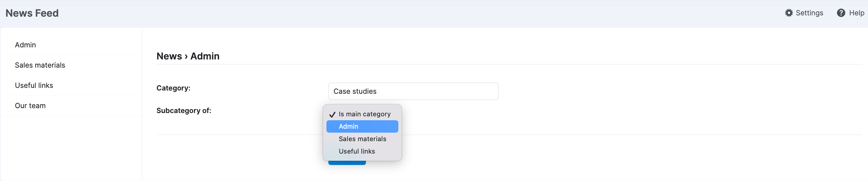Click the checkmark beside Is main category

click(x=332, y=114)
